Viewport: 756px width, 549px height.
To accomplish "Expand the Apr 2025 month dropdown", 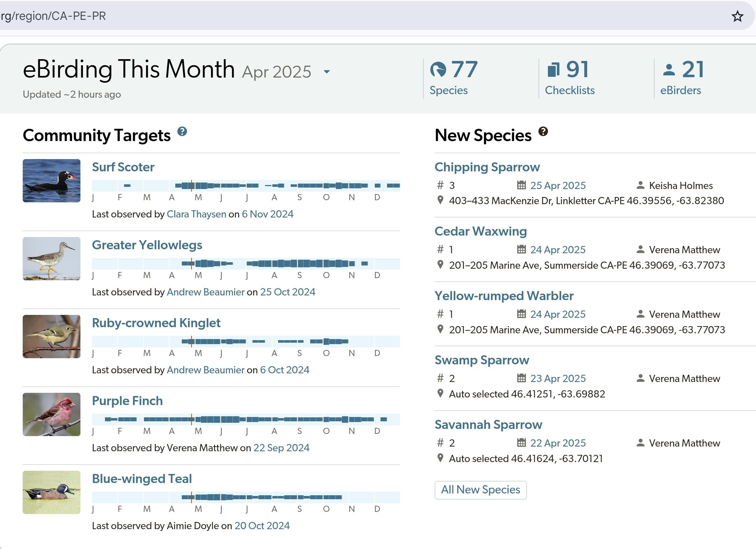I will tap(326, 72).
